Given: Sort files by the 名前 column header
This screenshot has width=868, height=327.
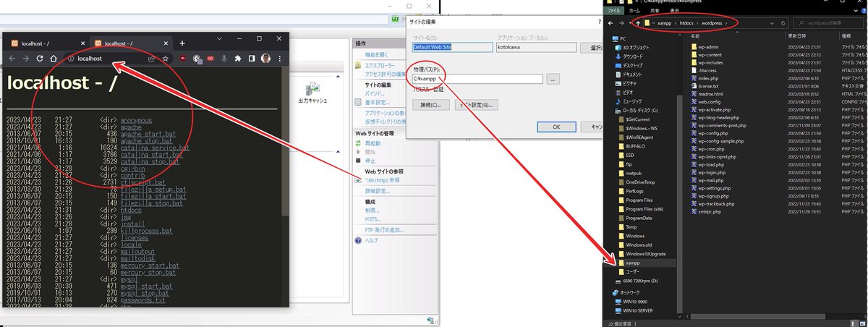Looking at the screenshot, I should [695, 35].
